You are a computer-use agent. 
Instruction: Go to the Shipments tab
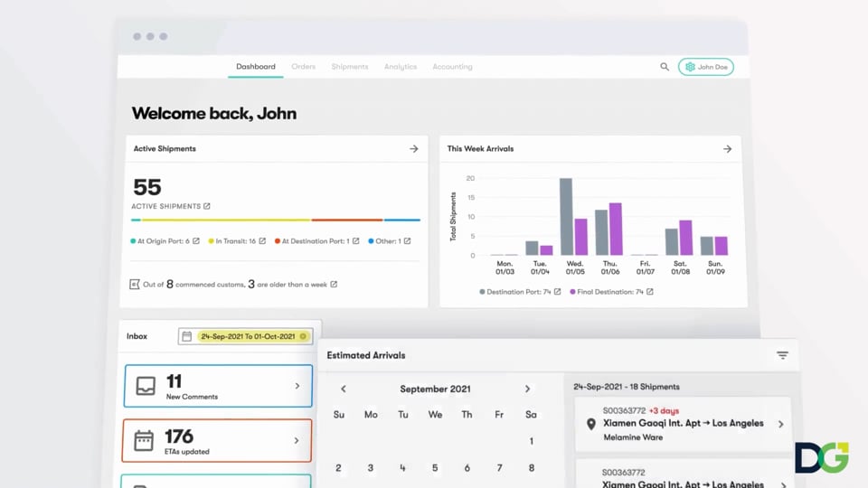[x=349, y=66]
